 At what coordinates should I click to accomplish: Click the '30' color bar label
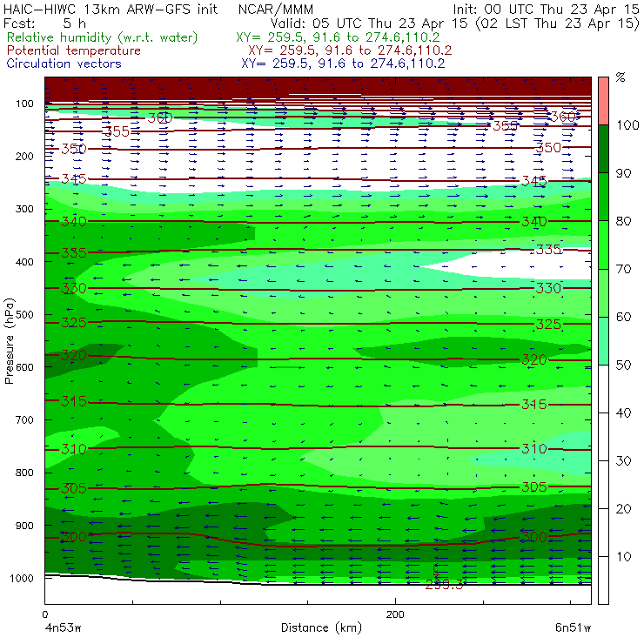point(623,461)
